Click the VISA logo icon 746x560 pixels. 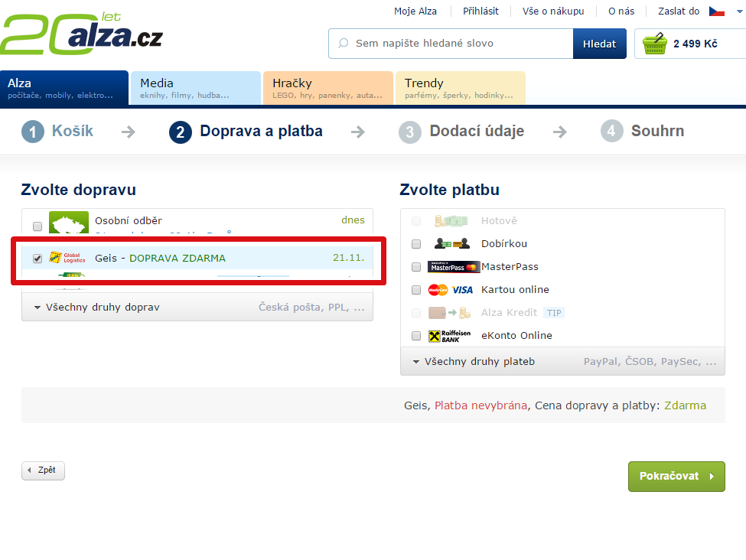tap(462, 290)
